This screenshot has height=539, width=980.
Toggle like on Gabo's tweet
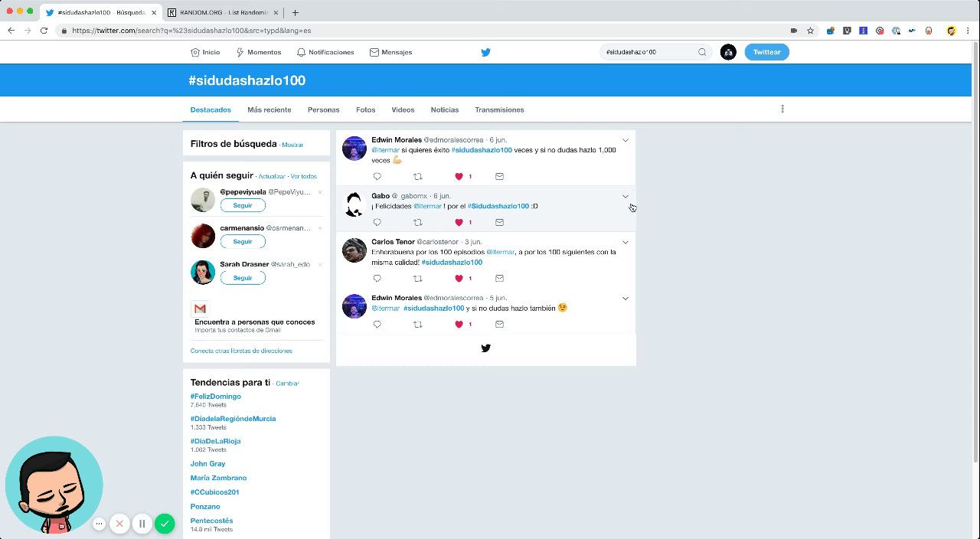(x=459, y=222)
